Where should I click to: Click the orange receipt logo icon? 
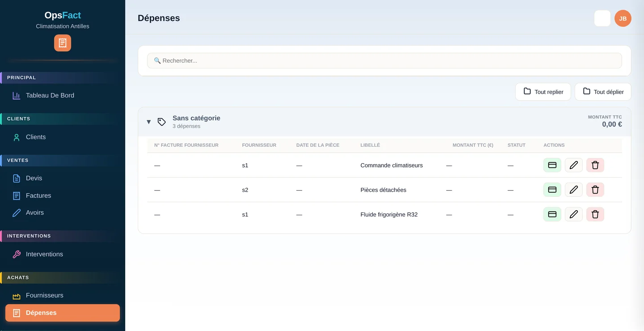[63, 43]
